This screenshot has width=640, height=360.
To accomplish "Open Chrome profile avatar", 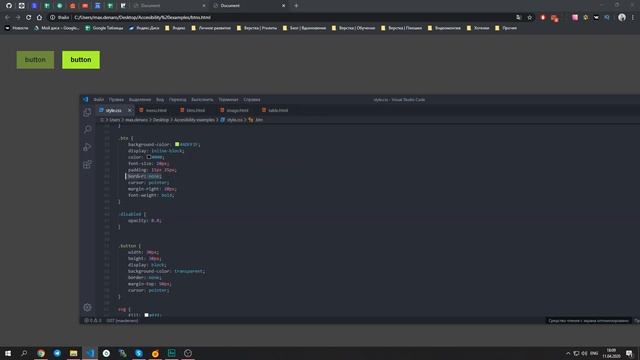I will [622, 17].
